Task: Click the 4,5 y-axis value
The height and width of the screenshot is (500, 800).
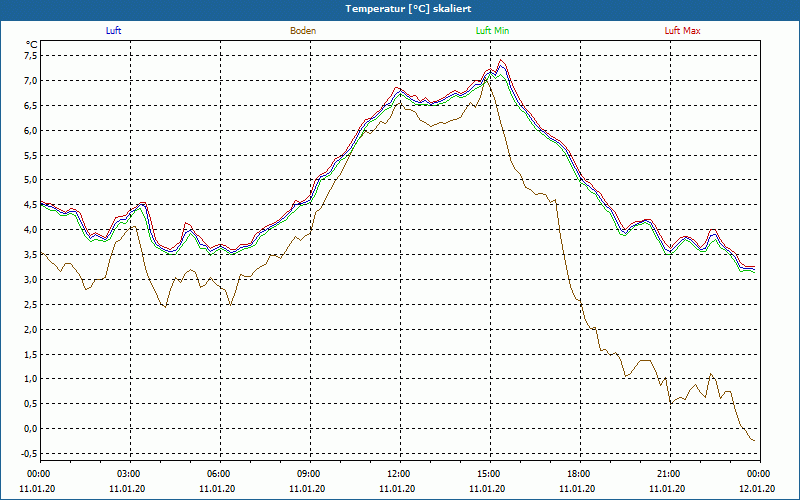Action: pos(30,205)
